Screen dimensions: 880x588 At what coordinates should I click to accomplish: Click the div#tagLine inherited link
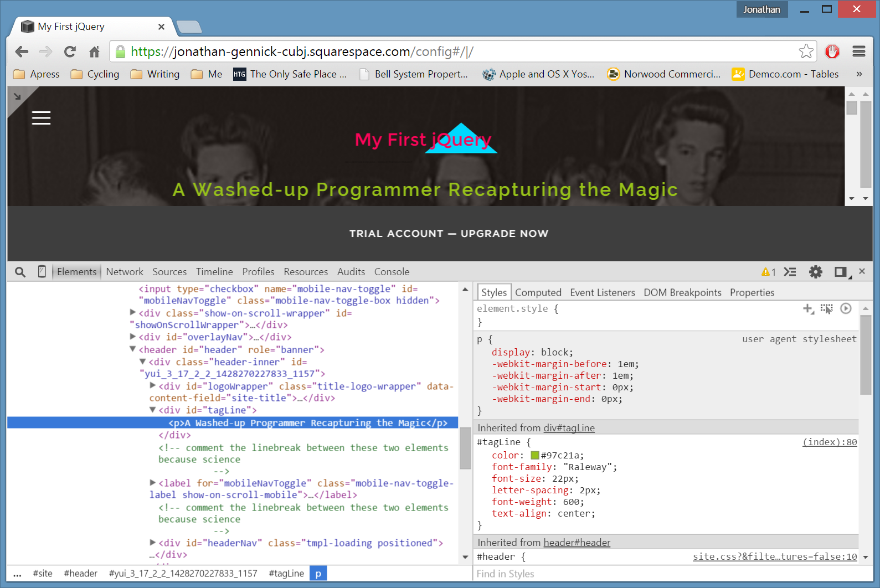[x=569, y=428]
